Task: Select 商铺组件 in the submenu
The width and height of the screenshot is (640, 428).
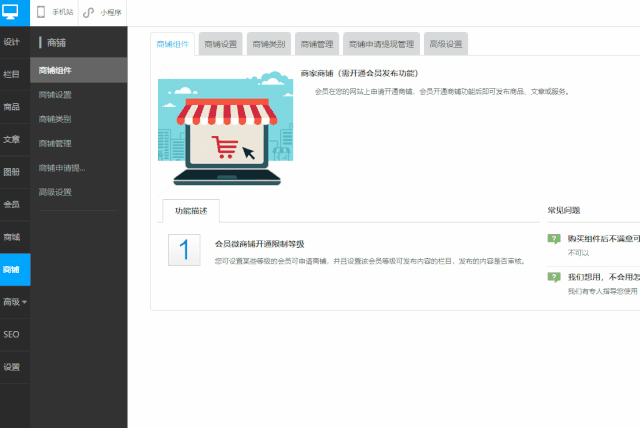Action: (x=79, y=70)
